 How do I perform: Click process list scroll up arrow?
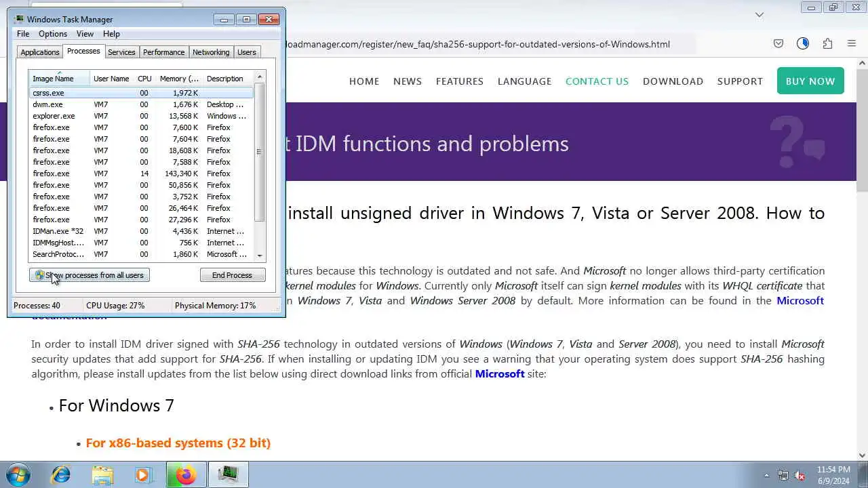259,77
